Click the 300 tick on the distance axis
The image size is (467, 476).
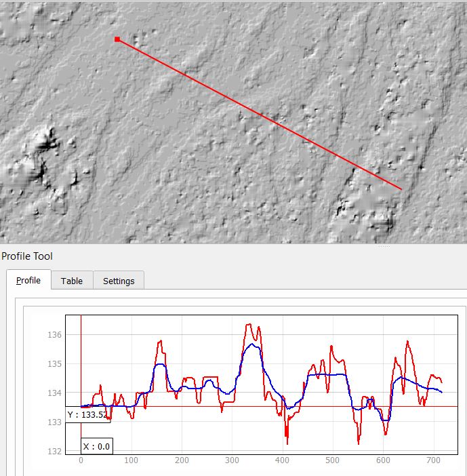pos(232,460)
